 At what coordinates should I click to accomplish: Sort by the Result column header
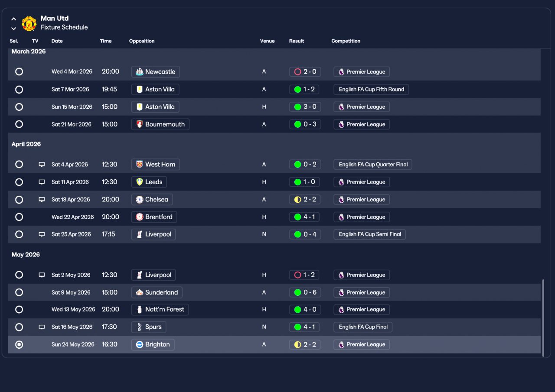(x=297, y=41)
